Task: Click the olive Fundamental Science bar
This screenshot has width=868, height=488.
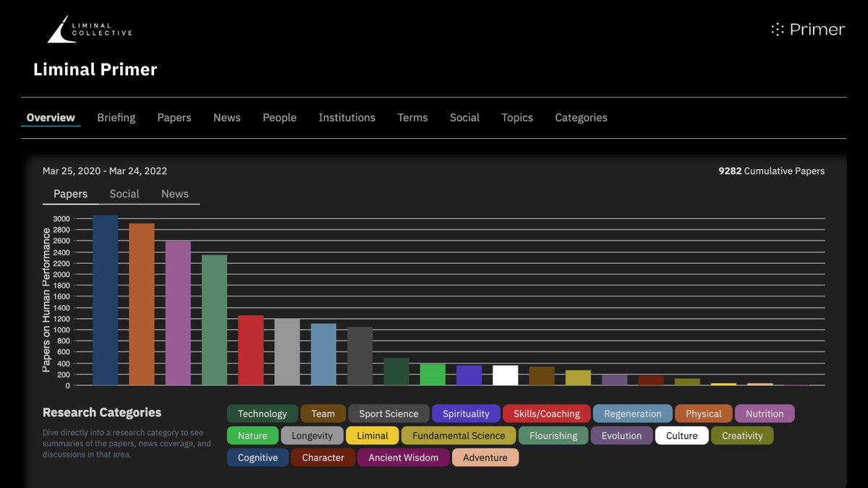Action: [x=578, y=378]
